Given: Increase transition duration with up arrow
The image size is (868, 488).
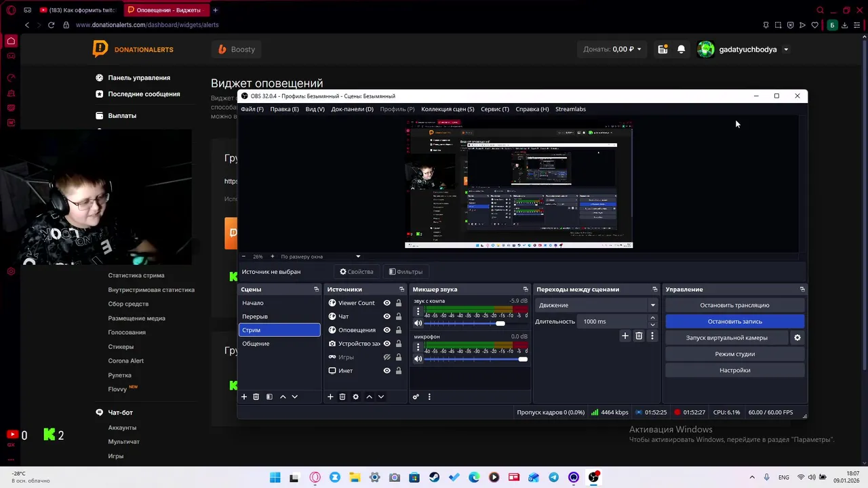Looking at the screenshot, I should click(x=653, y=318).
